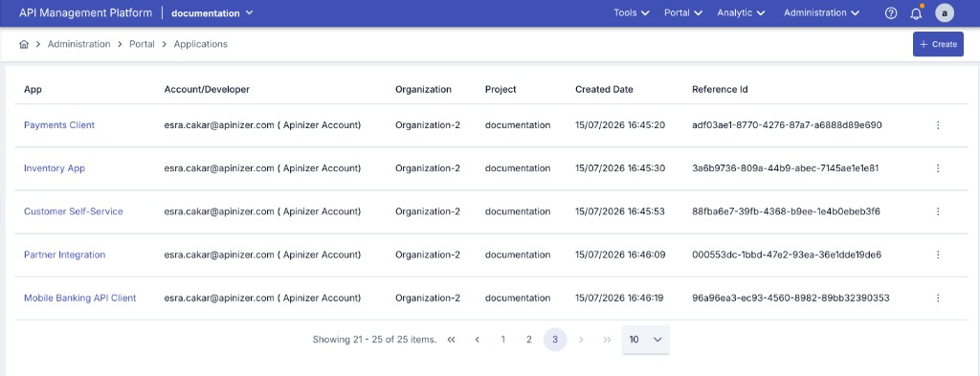The image size is (980, 376).
Task: Open the Customer Self-Service app link
Action: 73,211
